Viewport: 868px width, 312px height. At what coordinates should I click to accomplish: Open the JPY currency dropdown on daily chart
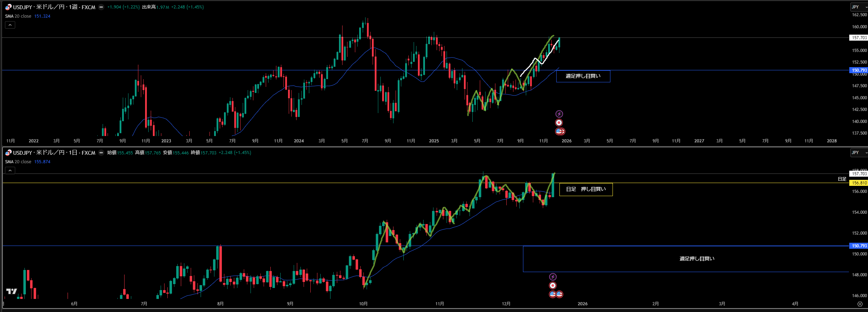[859, 153]
